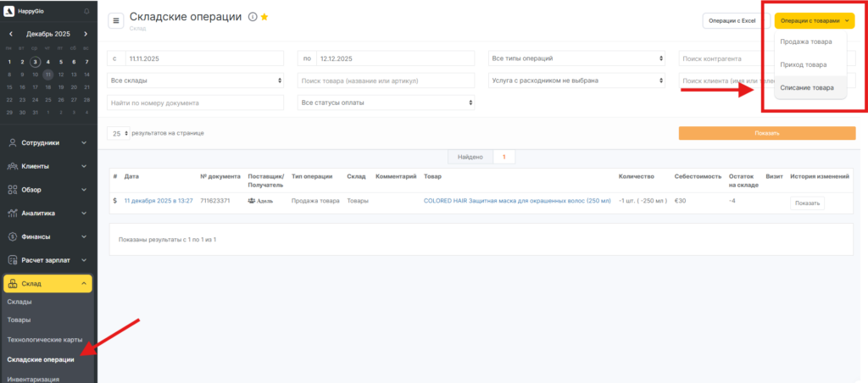Open Товары in the sidebar
The width and height of the screenshot is (868, 383).
coord(19,320)
